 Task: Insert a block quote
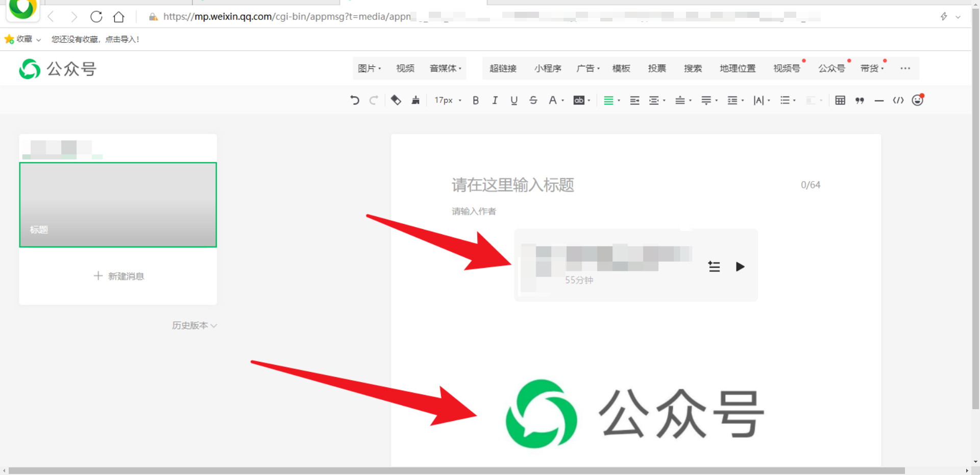pos(860,101)
